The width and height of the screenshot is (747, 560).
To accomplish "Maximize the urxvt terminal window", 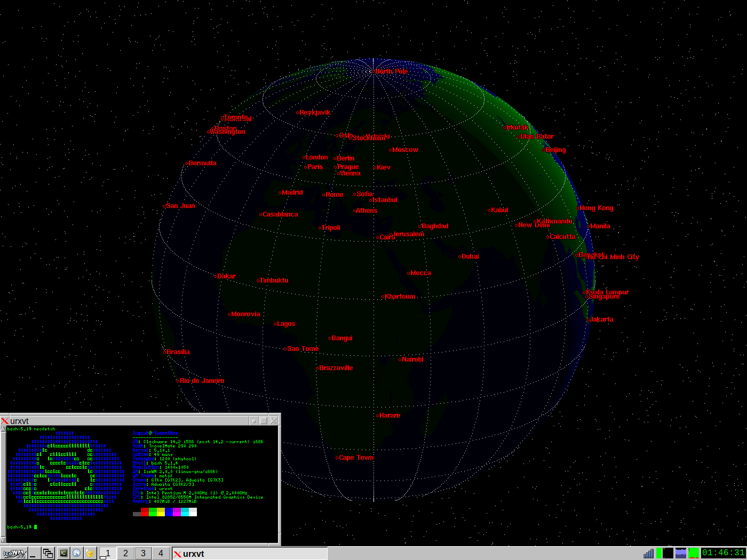I will point(263,421).
